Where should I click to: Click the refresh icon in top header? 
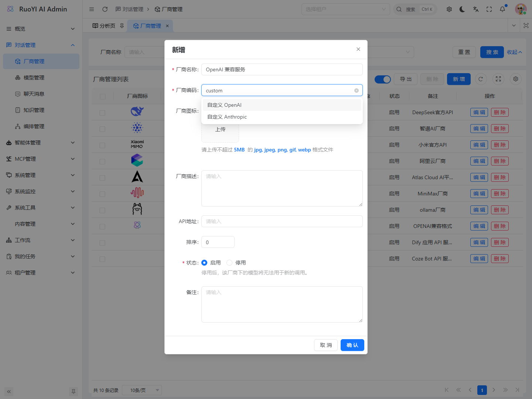pos(105,9)
